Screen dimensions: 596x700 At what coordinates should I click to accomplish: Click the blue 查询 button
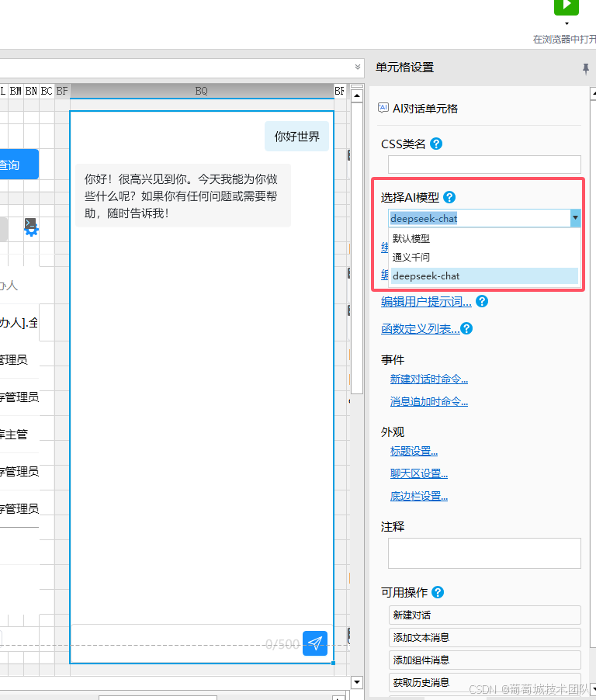click(x=19, y=165)
